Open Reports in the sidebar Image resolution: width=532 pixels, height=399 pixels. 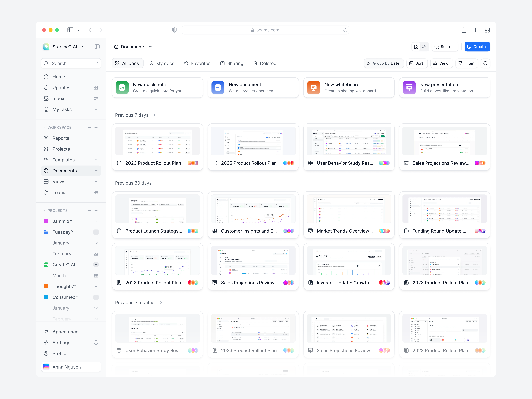click(x=71, y=138)
